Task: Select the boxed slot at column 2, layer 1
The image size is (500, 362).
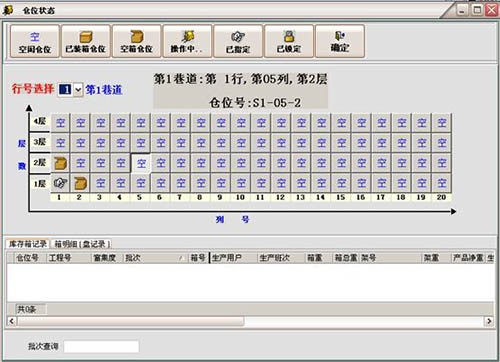Action: pos(81,183)
